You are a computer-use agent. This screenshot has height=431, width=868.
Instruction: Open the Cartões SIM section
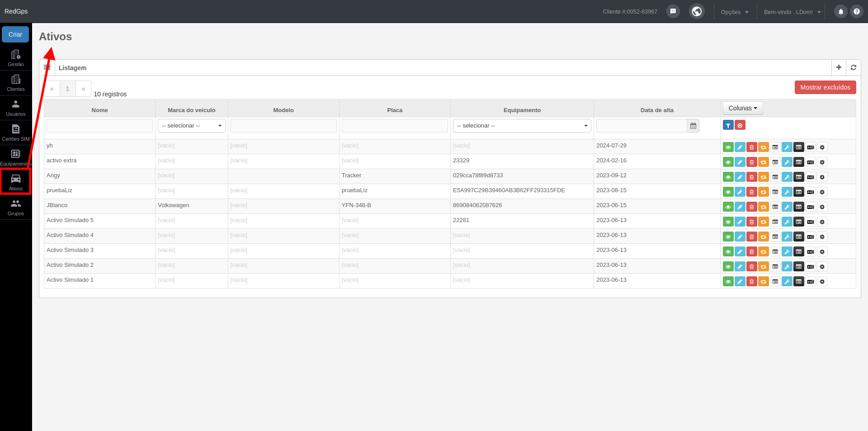pyautogui.click(x=16, y=133)
